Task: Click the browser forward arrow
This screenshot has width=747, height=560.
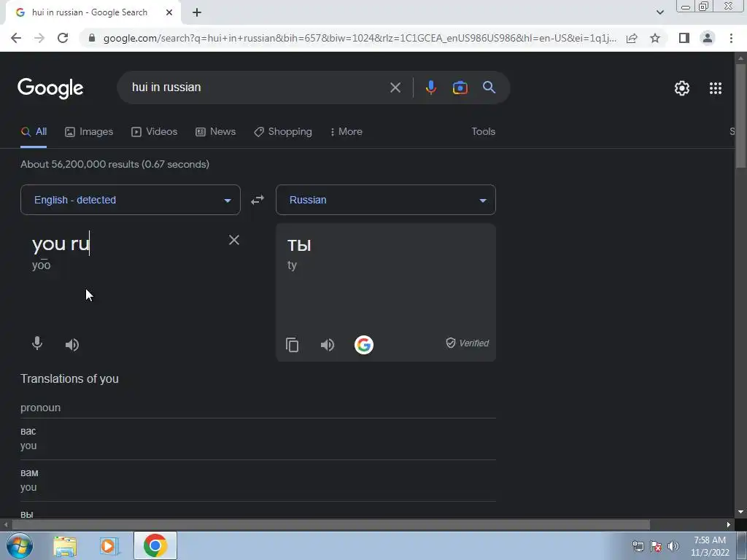Action: (x=39, y=38)
